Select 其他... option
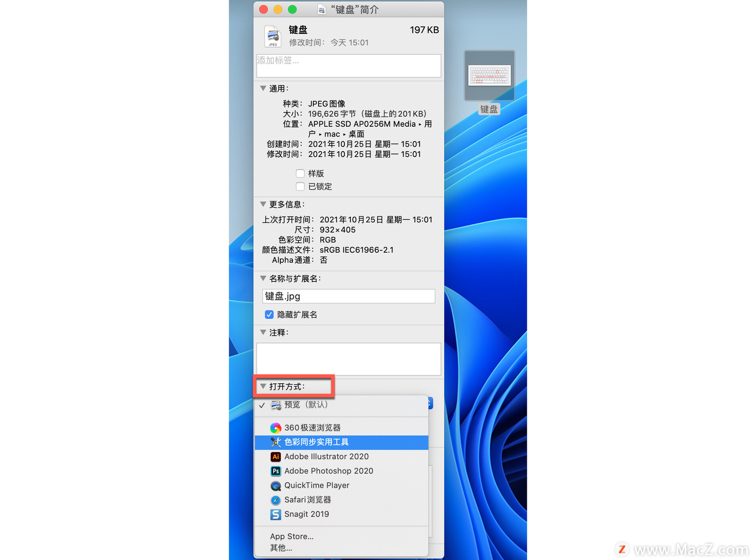The width and height of the screenshot is (756, 560). pyautogui.click(x=341, y=548)
